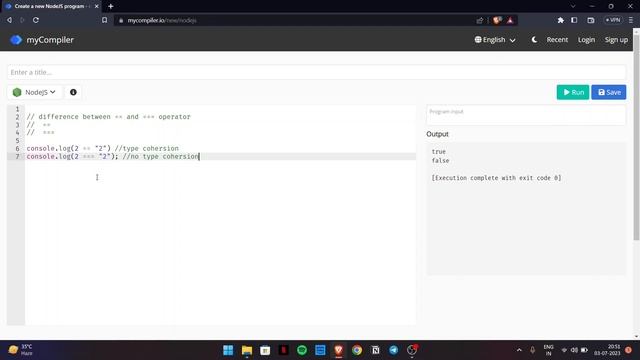640x360 pixels.
Task: Open the browser extensions puzzle icon
Action: [x=560, y=20]
